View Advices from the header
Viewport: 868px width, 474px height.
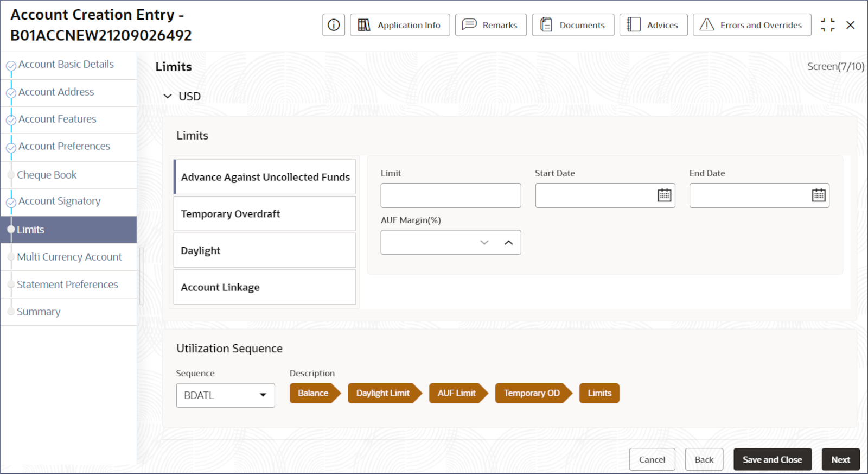[653, 25]
